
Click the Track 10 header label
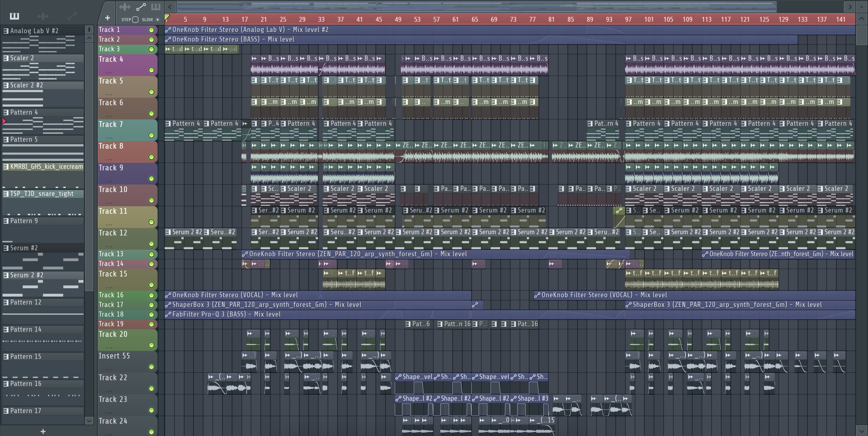(113, 190)
